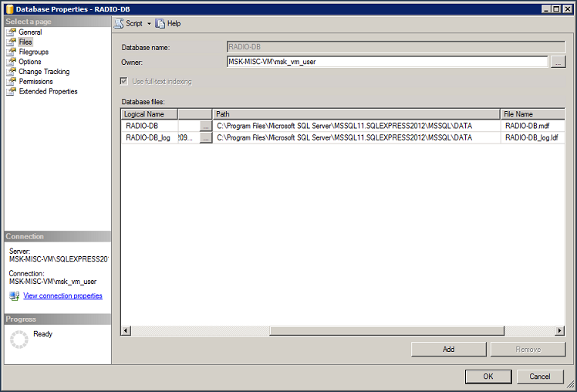Click the Logical Name column header
Screen dimensions: 577x392
tap(150, 114)
